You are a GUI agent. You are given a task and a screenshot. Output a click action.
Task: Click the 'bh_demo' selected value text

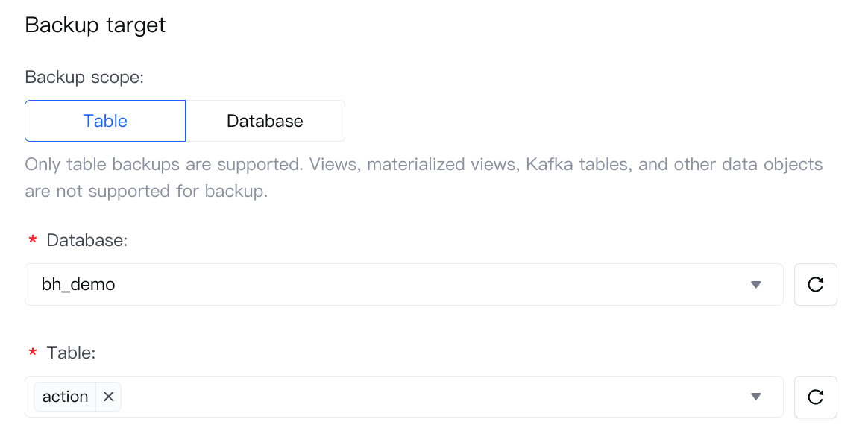click(x=78, y=284)
